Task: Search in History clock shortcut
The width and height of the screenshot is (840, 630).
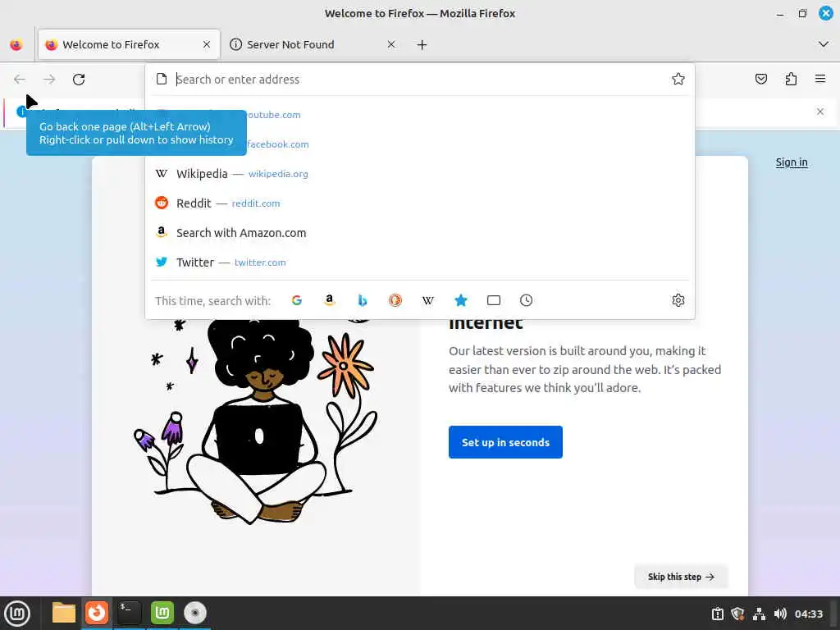Action: click(x=526, y=300)
